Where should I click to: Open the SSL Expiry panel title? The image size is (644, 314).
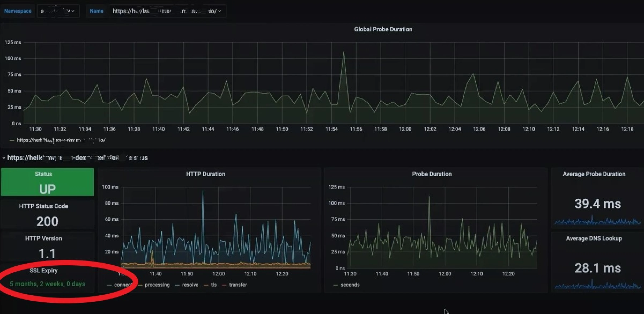pyautogui.click(x=43, y=271)
